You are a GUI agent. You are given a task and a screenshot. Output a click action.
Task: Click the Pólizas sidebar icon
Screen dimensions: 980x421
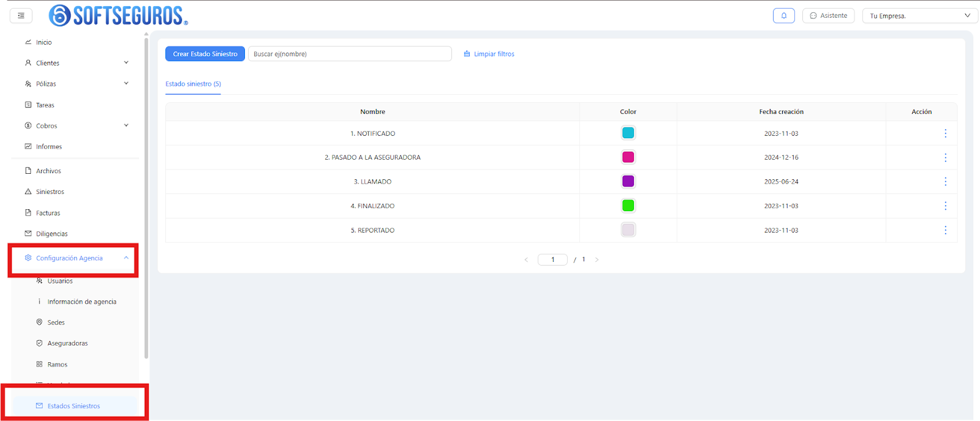click(x=28, y=84)
